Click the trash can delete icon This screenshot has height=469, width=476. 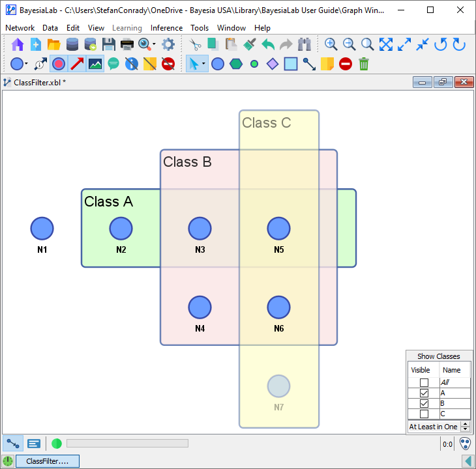364,64
